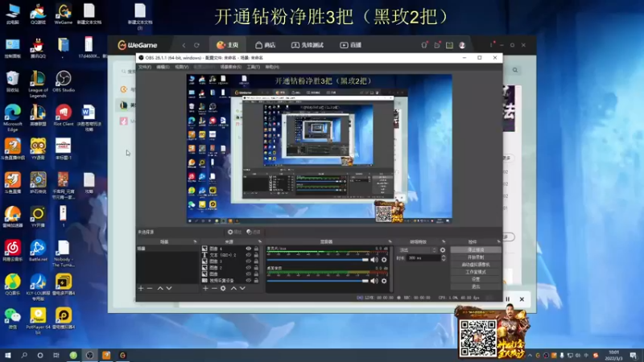
Task: Open the WeGame desktop shortcut
Action: [x=64, y=14]
